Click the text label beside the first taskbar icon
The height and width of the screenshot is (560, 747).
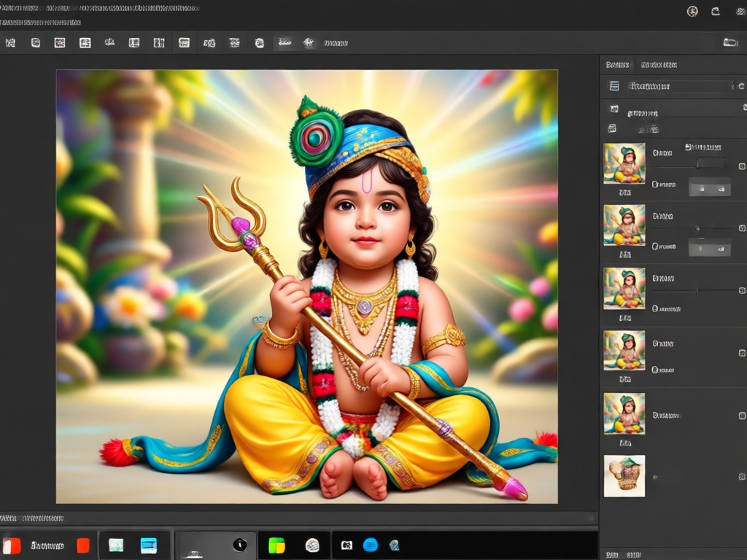pos(47,545)
